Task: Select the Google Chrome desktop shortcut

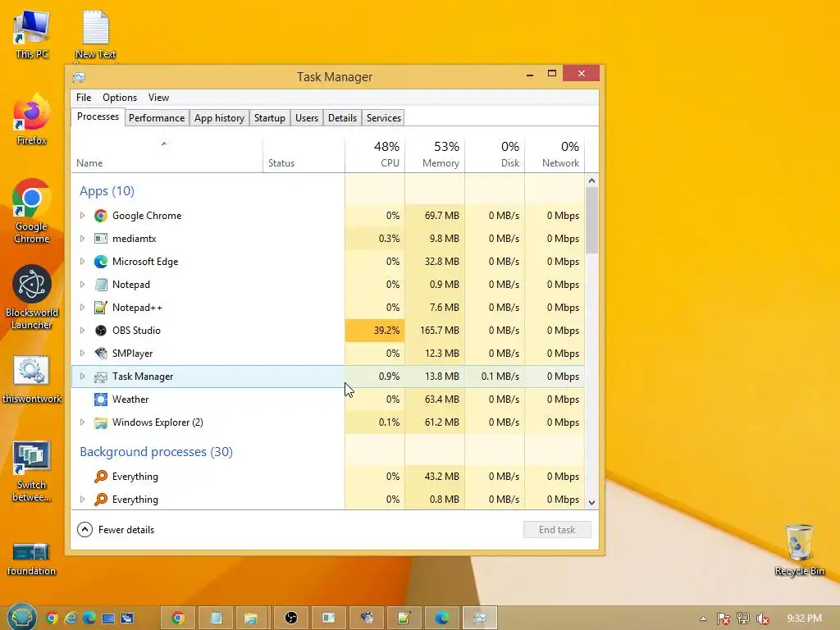Action: (x=32, y=212)
